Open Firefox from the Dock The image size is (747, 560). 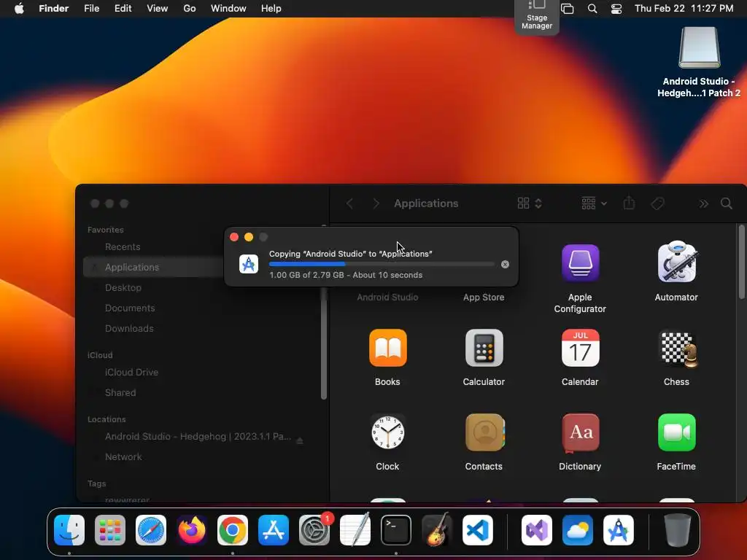[x=192, y=530]
